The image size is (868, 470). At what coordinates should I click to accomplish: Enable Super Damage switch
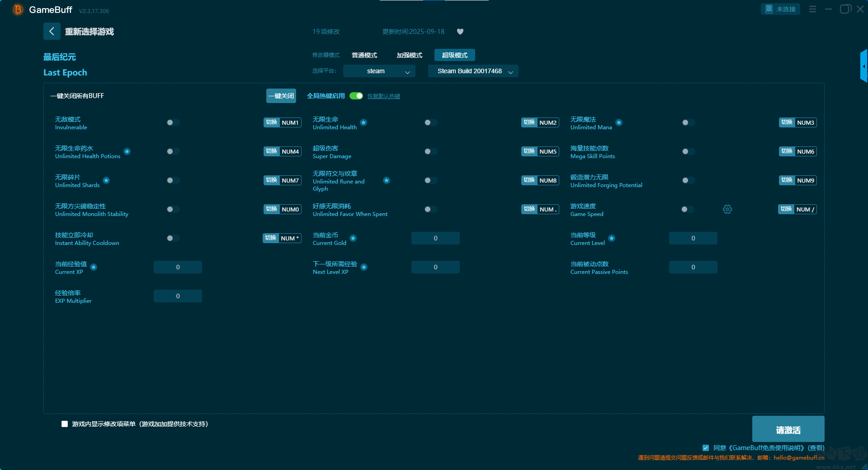[430, 151]
